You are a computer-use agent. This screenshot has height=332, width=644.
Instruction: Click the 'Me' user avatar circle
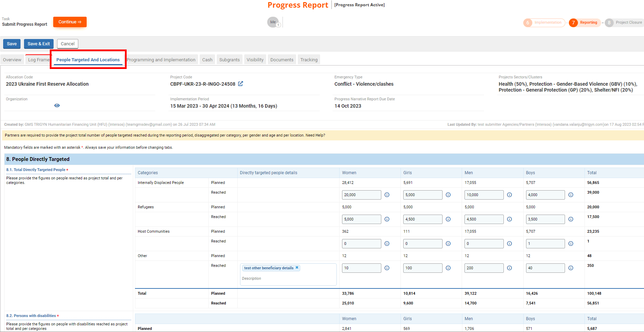273,22
